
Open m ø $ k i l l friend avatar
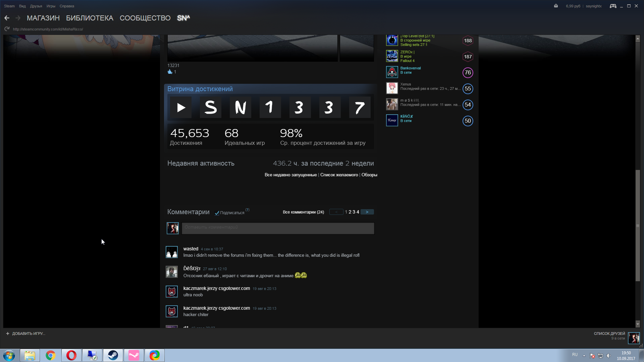[x=392, y=104]
